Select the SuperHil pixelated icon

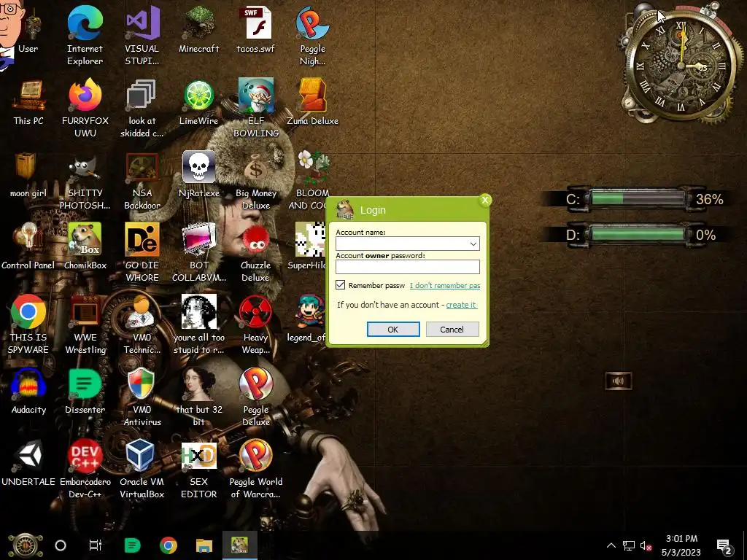[x=308, y=246]
